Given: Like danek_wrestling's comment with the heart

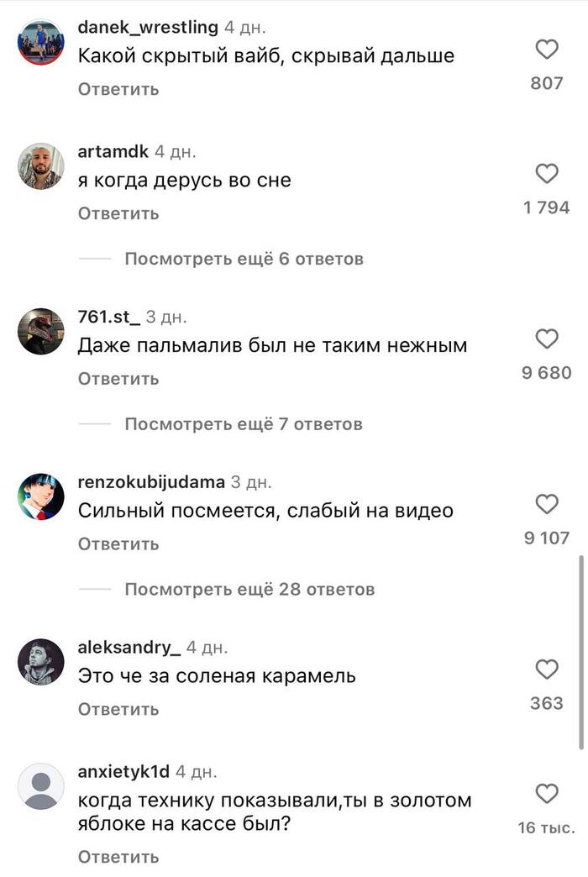Looking at the screenshot, I should [547, 50].
